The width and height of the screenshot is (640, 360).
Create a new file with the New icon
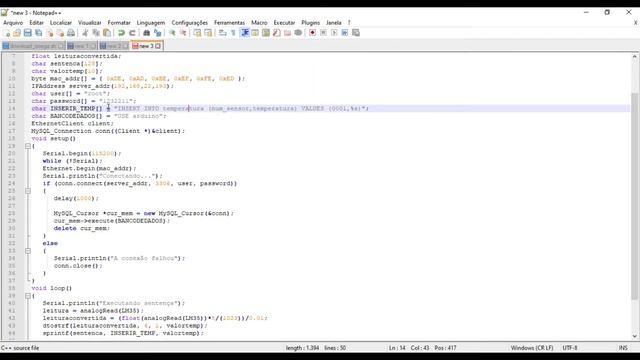point(7,33)
